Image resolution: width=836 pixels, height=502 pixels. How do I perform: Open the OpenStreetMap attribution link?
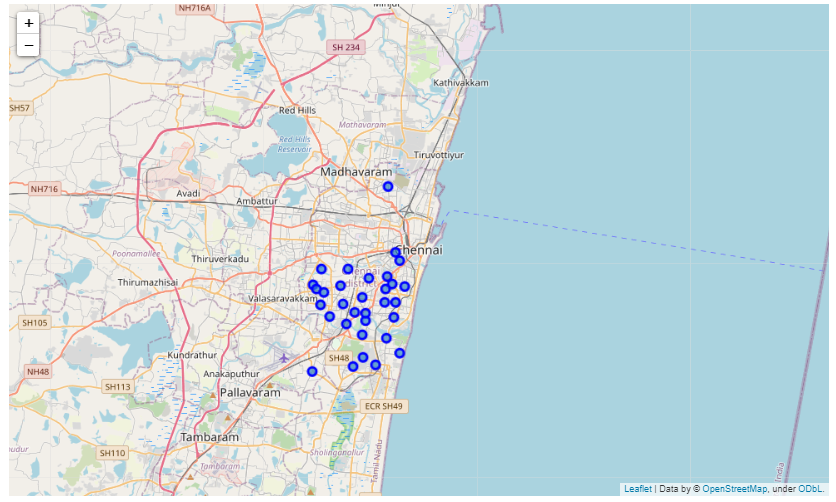[734, 489]
